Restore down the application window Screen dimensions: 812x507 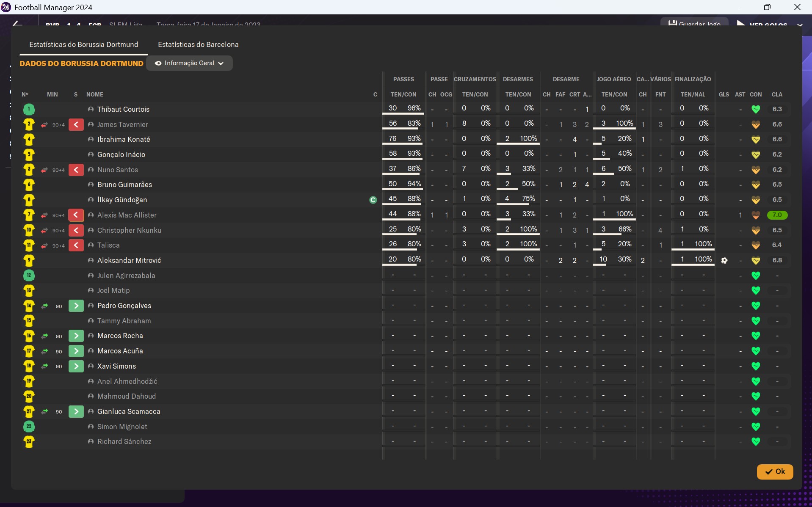[x=767, y=7]
